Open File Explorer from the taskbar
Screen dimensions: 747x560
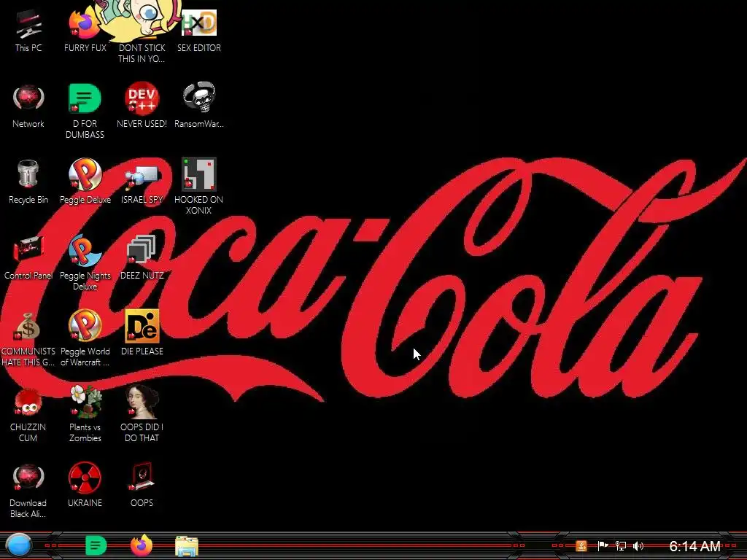(186, 546)
